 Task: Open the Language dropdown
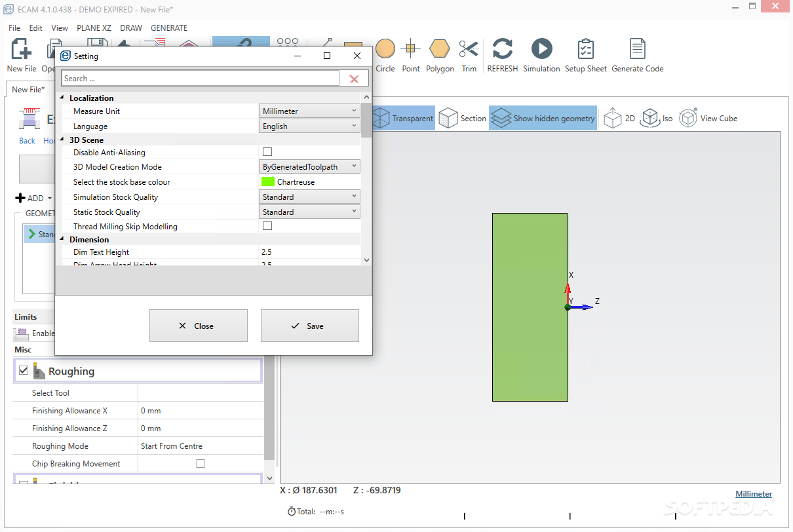tap(309, 126)
